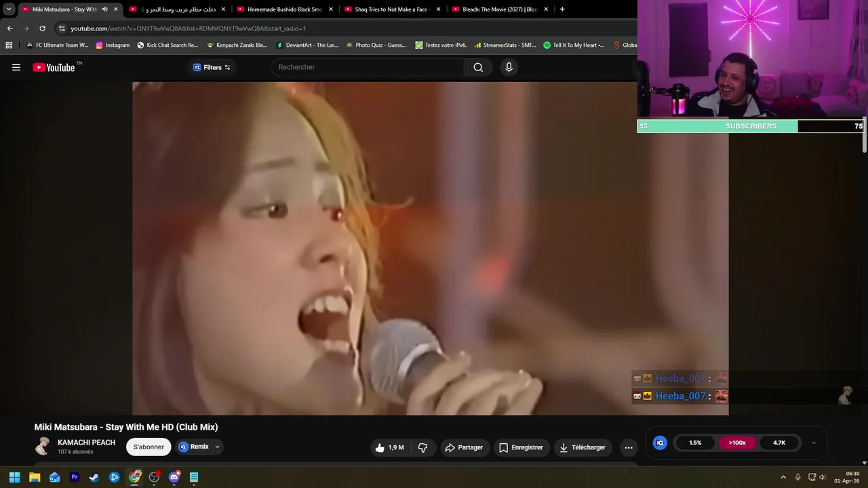This screenshot has height=488, width=868.
Task: Open Notepad app in taskbar
Action: pos(194,477)
